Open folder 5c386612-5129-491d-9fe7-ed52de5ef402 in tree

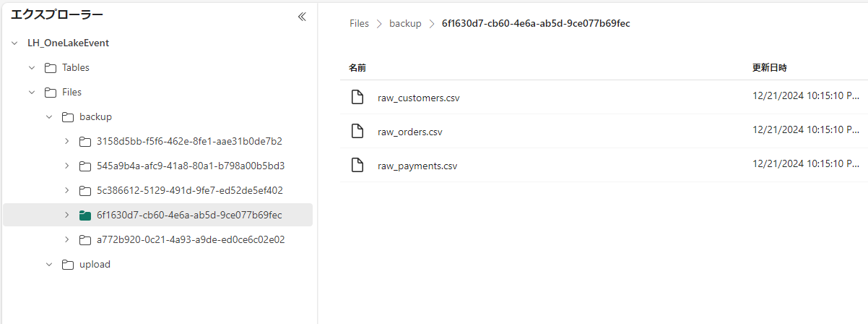click(190, 190)
